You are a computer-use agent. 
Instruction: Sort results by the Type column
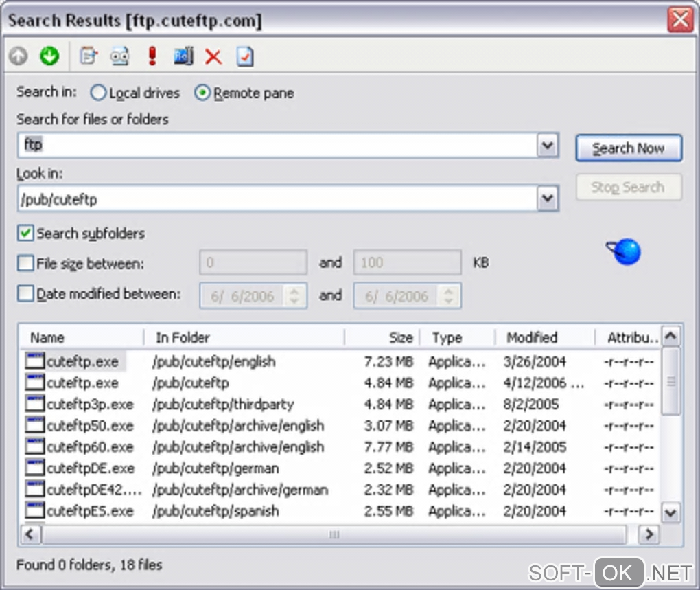tap(457, 337)
